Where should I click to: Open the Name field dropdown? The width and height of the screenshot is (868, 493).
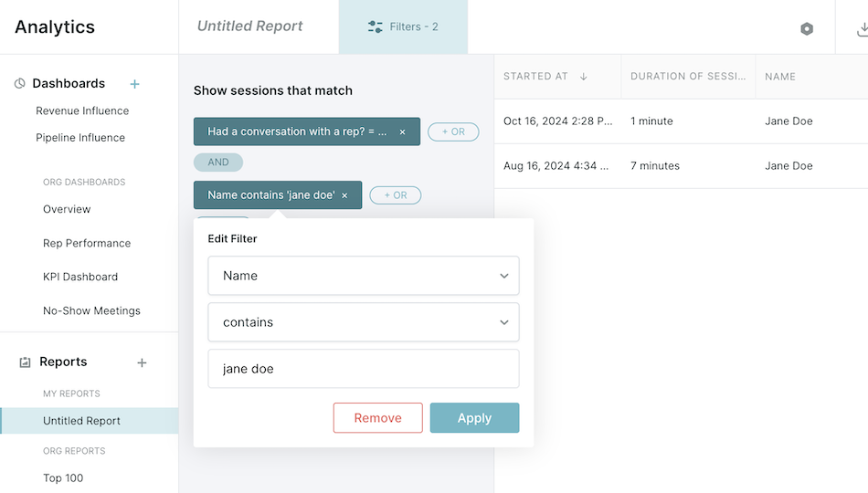coord(363,276)
